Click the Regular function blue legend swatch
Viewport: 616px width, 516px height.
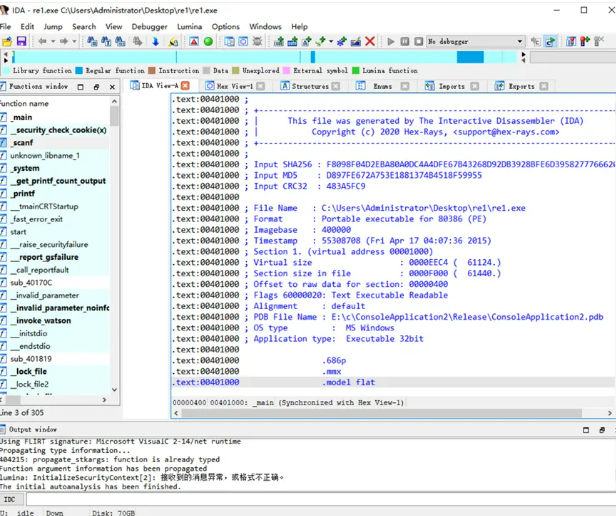(x=79, y=70)
